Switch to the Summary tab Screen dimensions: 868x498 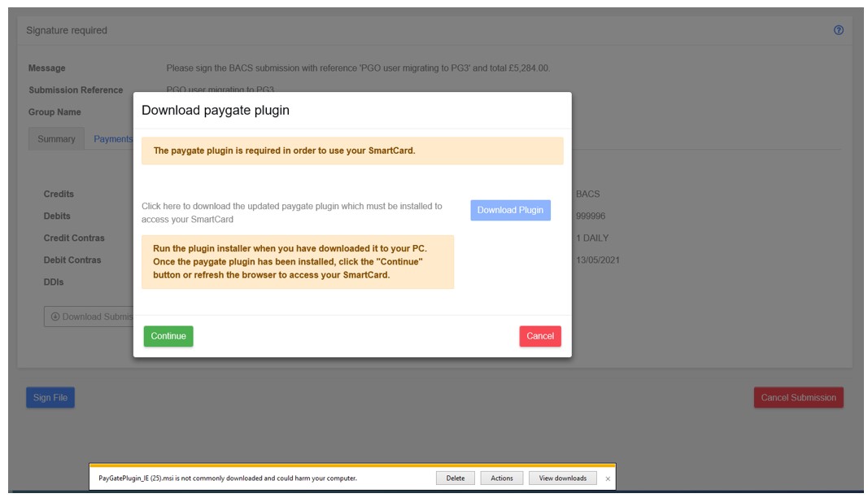coord(56,139)
